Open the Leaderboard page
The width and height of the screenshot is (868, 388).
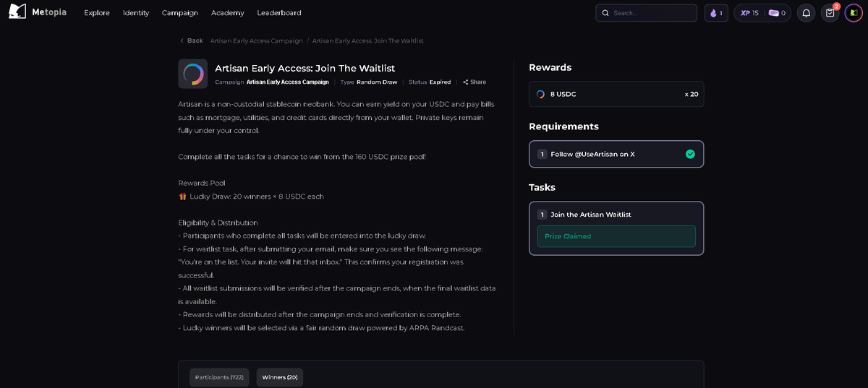(x=279, y=13)
